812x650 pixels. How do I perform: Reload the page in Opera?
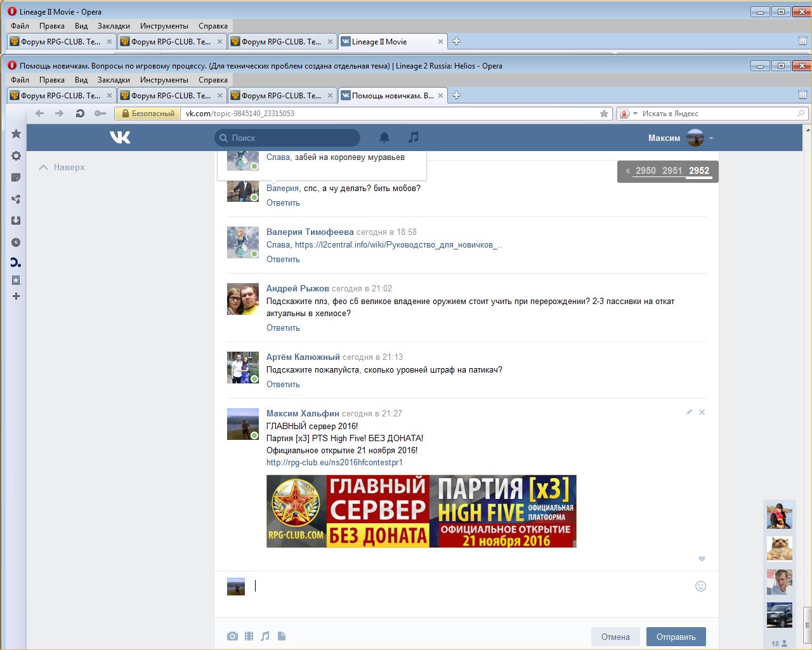[80, 114]
